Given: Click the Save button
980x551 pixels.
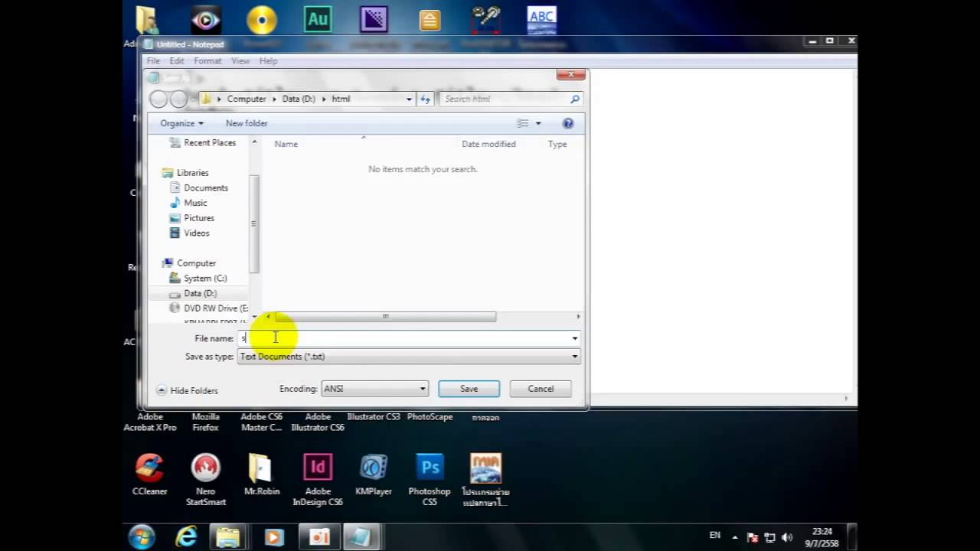Looking at the screenshot, I should [469, 389].
